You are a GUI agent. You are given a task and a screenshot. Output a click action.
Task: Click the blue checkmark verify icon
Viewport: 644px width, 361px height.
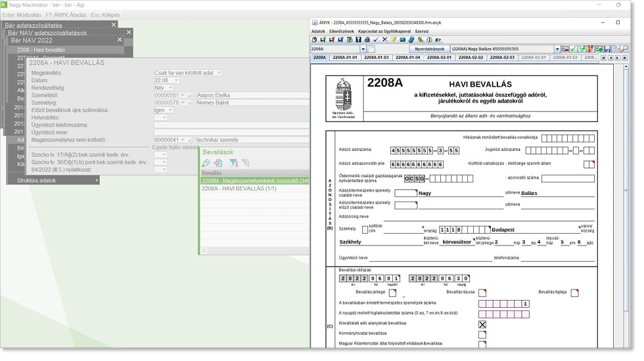(x=375, y=40)
